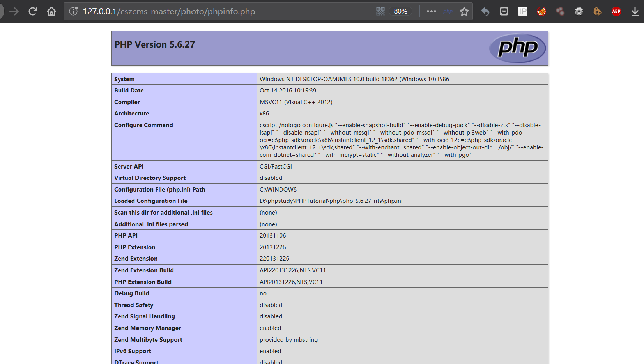The width and height of the screenshot is (644, 364).
Task: Click the Server API label
Action: 129,167
